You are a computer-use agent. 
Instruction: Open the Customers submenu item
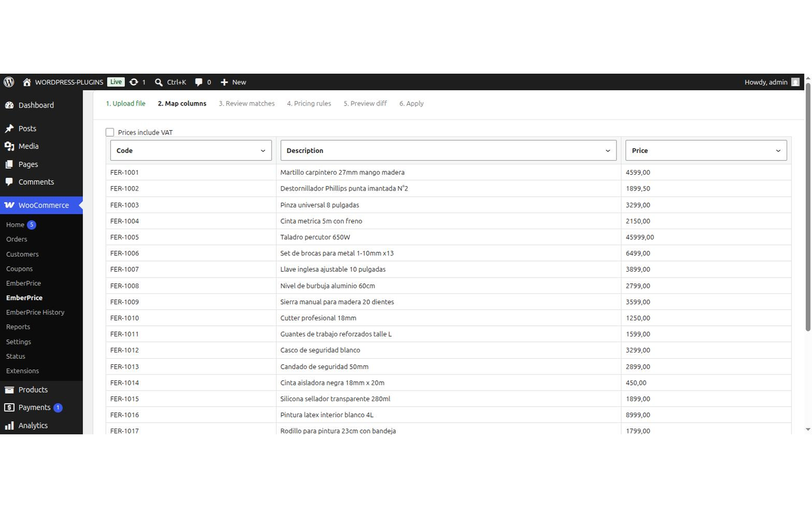22,254
